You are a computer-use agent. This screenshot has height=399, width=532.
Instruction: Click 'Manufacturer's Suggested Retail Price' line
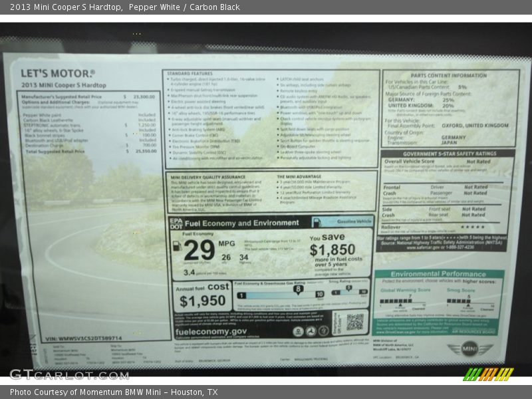[x=88, y=96]
